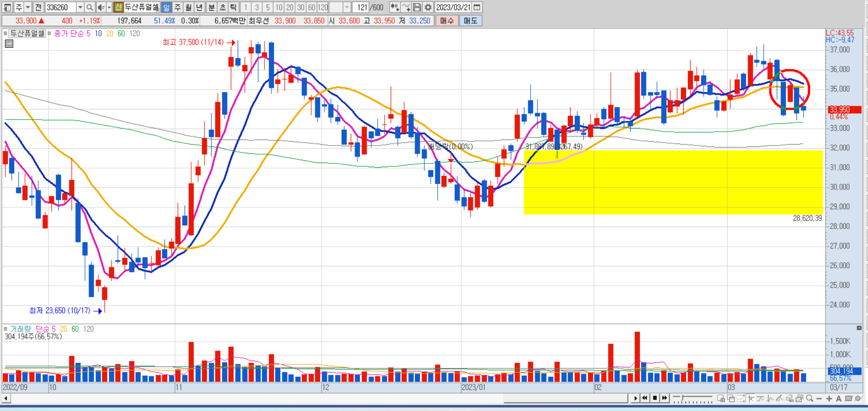Close the volume panel with its corner icon
Image resolution: width=868 pixels, height=411 pixels.
click(859, 328)
